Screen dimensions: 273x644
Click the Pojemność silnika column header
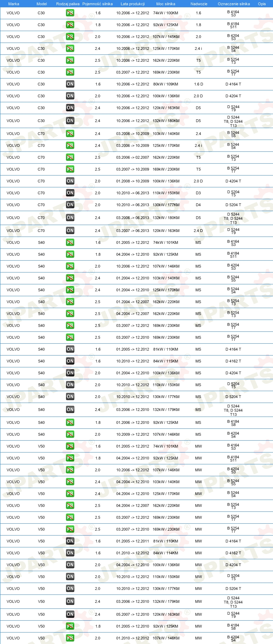97,4
